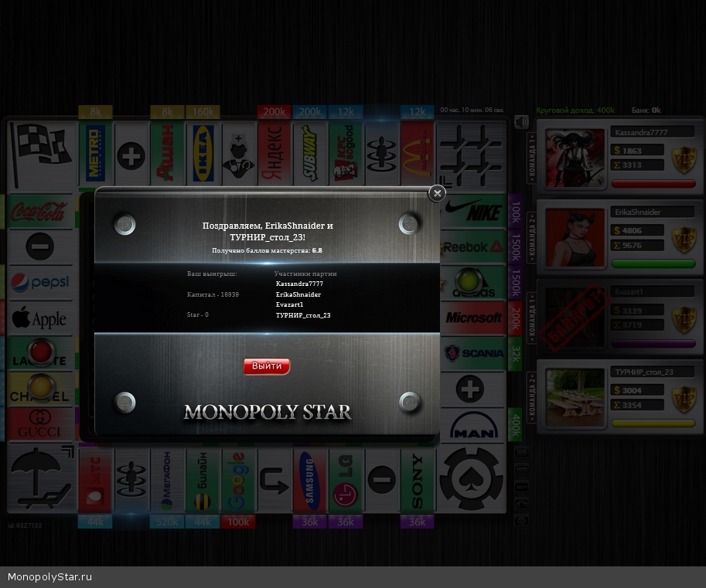Open Kassandra7777 player avatar
The image size is (706, 588).
coord(575,157)
